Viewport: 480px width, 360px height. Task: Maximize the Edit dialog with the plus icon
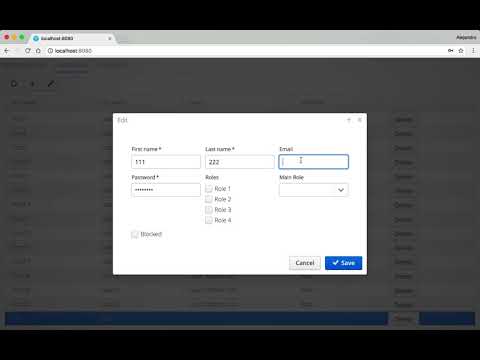(x=349, y=120)
